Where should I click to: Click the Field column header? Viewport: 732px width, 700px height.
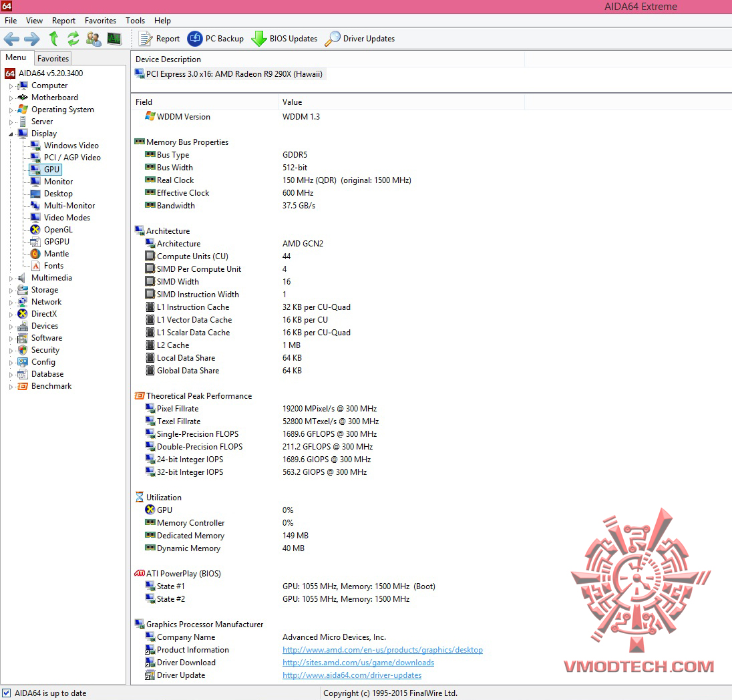(205, 102)
